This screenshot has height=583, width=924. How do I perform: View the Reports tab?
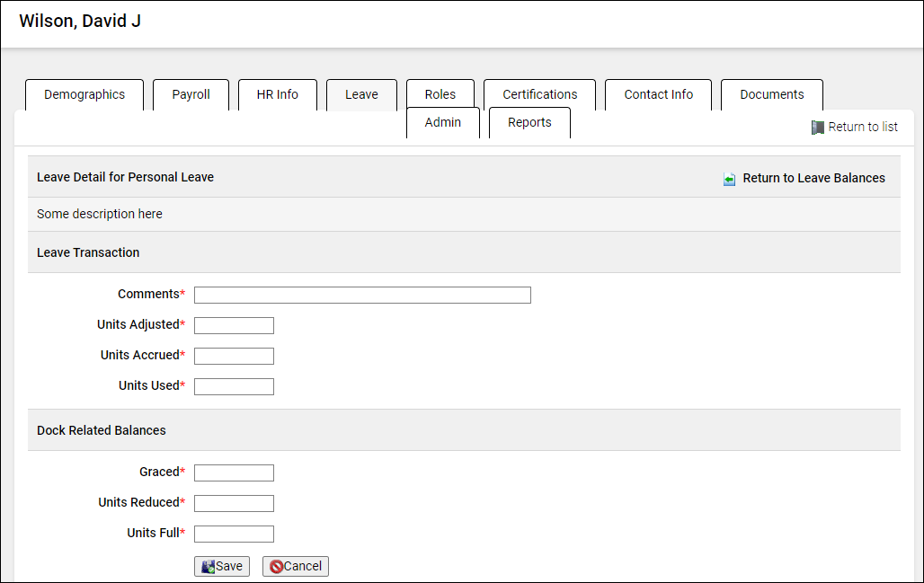click(529, 122)
